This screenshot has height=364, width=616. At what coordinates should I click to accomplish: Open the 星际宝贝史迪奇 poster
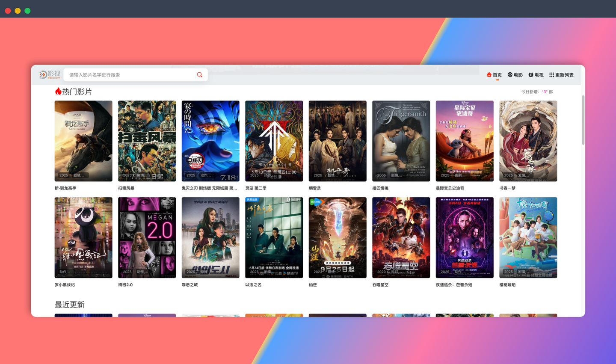(x=465, y=141)
